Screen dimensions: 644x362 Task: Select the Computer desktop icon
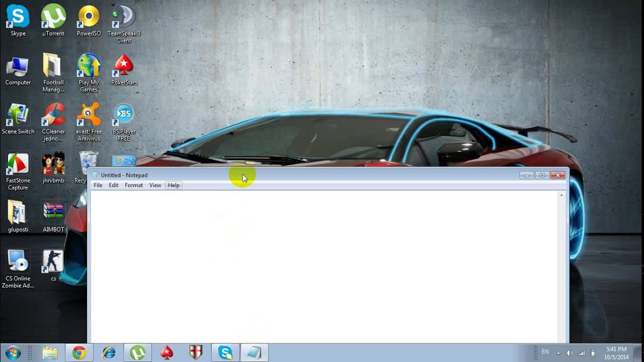pos(18,70)
